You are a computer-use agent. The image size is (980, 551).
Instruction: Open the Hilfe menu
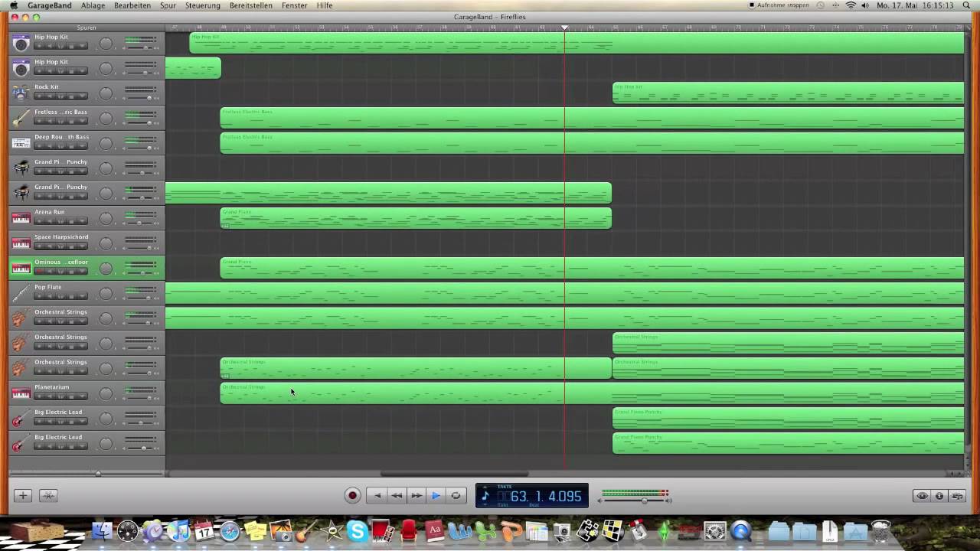coord(325,5)
